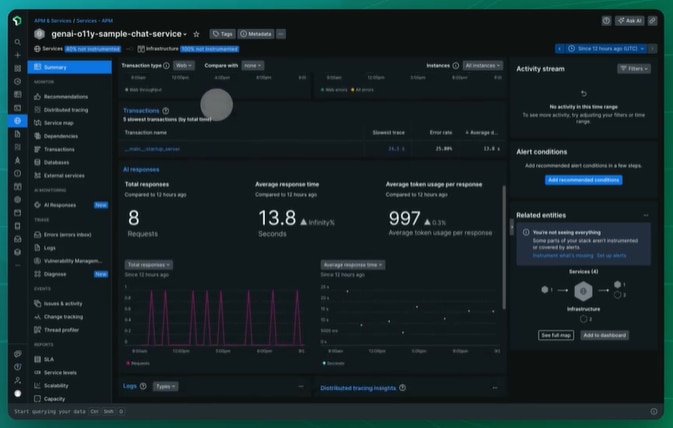Image resolution: width=673 pixels, height=428 pixels.
Task: Open the Total responses chart dropdown
Action: 149,265
